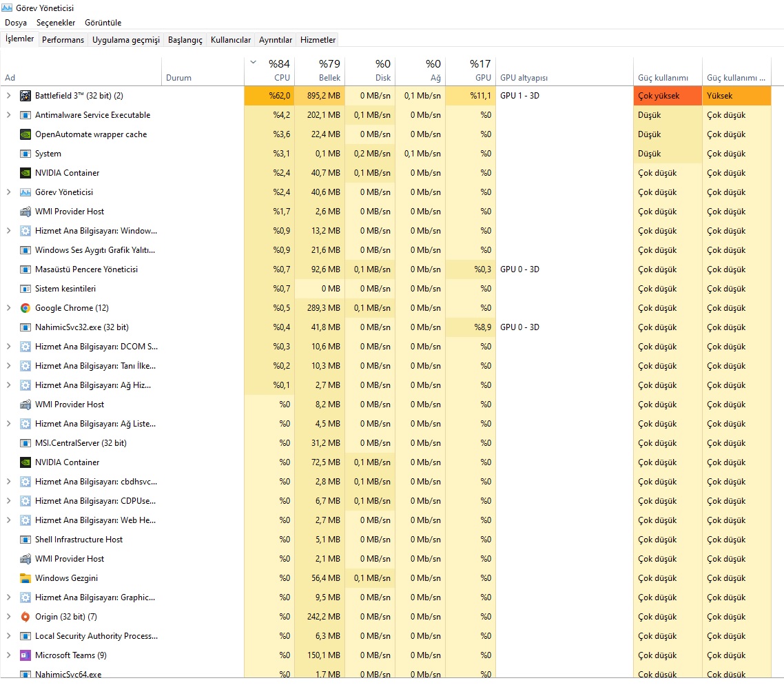Click gear icon of Hizmet Ana Bilgisayarı: CDPUse
784x685 pixels.
(25, 501)
